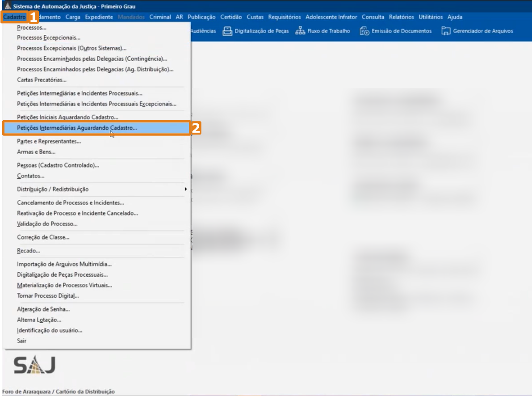Click the Emissão de Documentos toolbar label

pos(402,31)
